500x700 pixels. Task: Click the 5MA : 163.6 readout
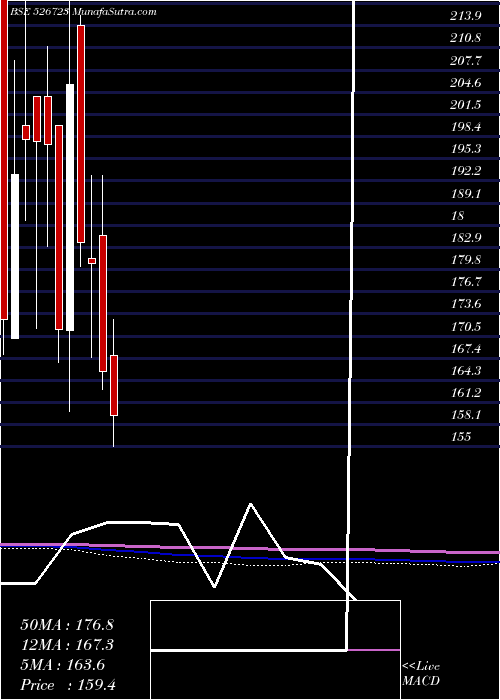click(x=62, y=665)
